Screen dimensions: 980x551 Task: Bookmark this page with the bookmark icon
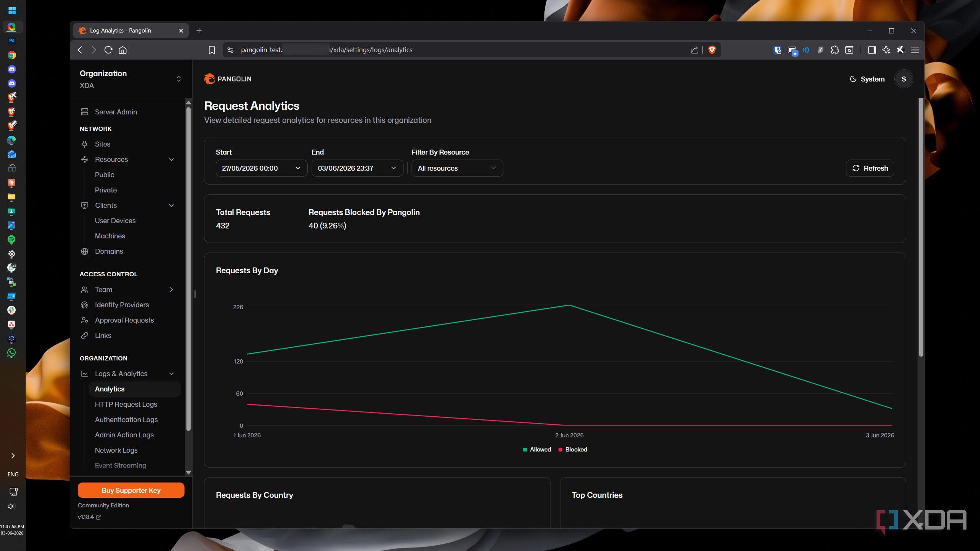click(212, 50)
